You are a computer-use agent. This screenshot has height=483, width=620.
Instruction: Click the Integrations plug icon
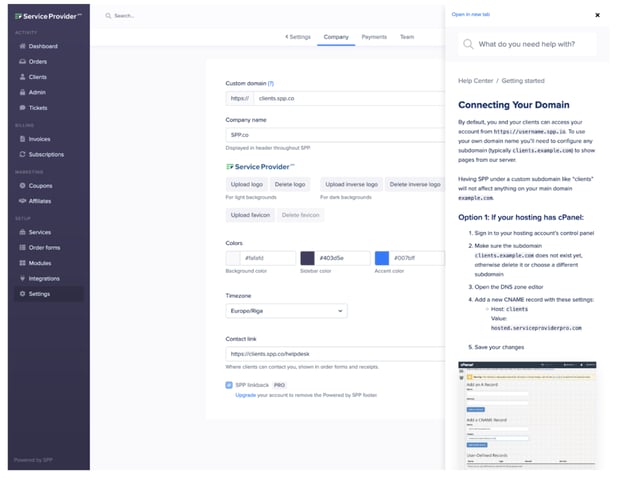(23, 279)
